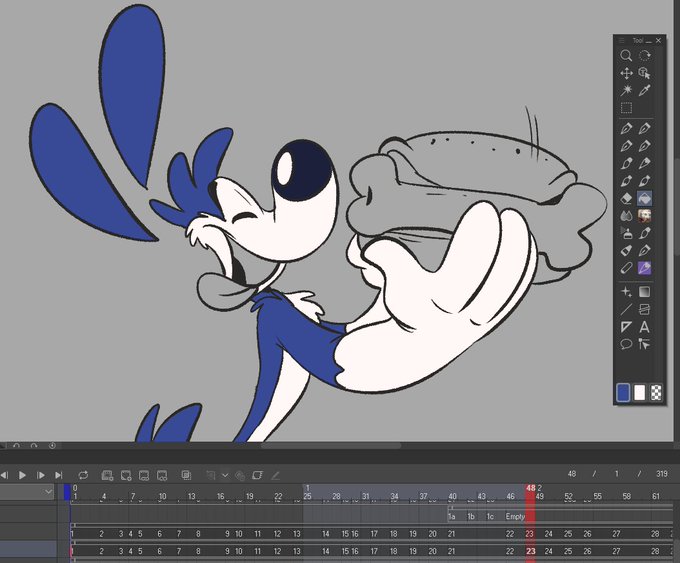Select cel '1a' in the top track
This screenshot has height=563, width=680.
pos(452,517)
